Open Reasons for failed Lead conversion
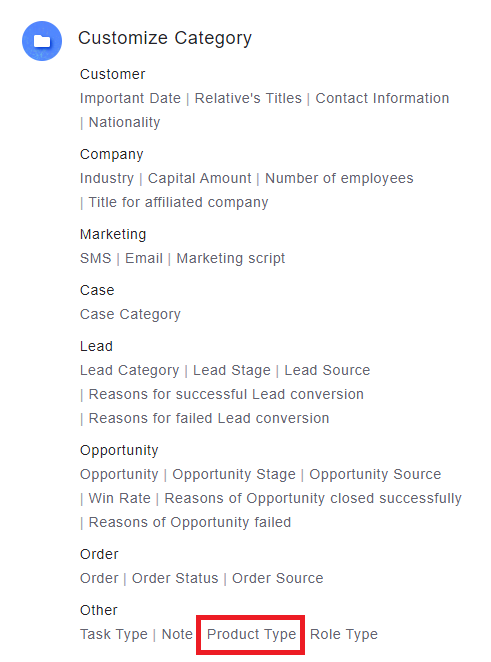Screen dimensions: 491x662 tap(209, 418)
